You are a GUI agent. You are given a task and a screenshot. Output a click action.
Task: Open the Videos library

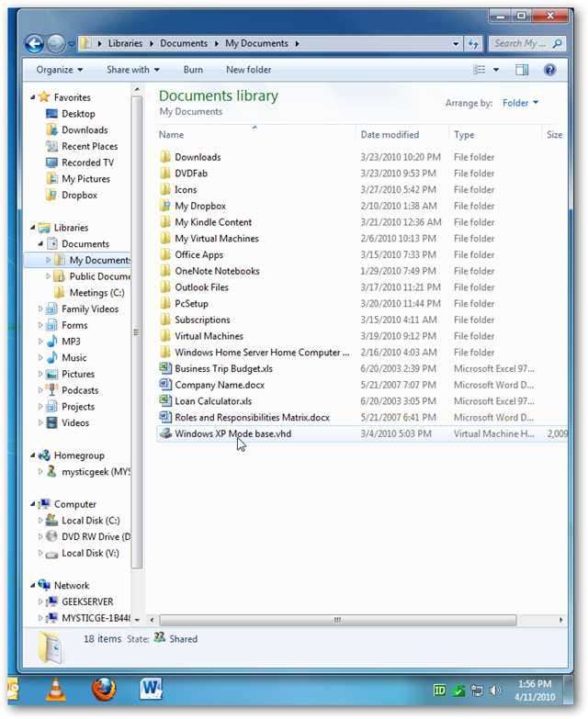point(75,422)
